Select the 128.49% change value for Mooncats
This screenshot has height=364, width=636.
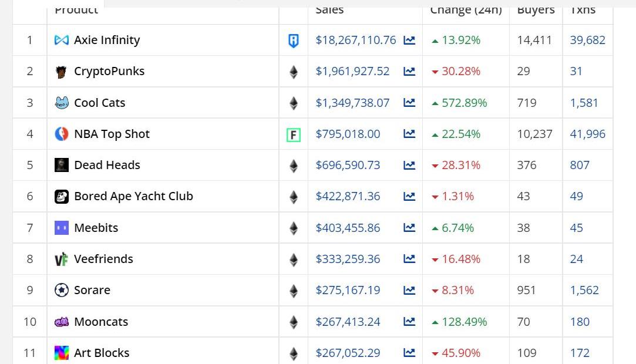point(464,322)
